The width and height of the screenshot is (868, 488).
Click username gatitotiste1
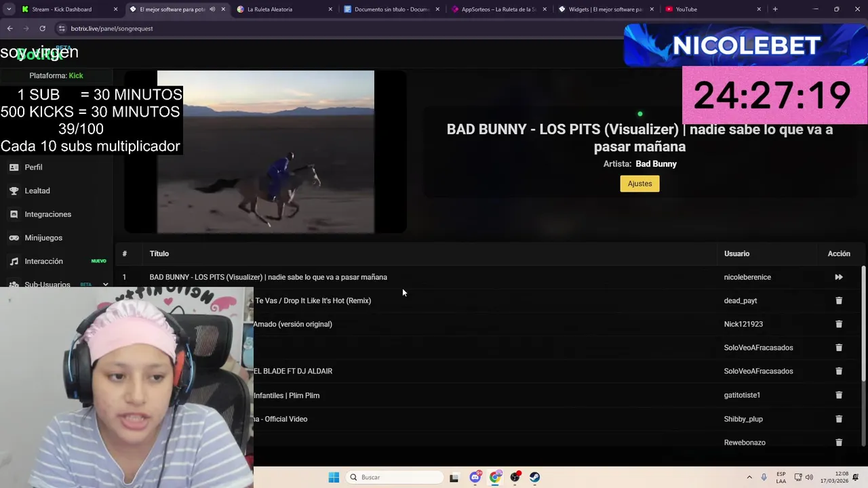click(742, 395)
